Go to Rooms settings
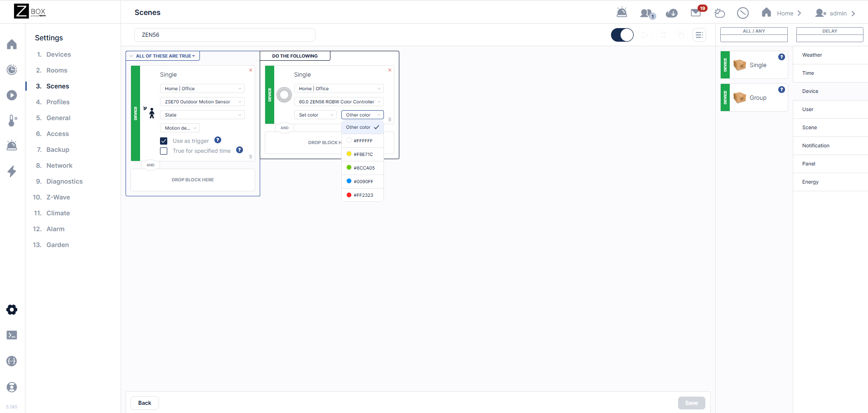This screenshot has height=413, width=868. (57, 70)
